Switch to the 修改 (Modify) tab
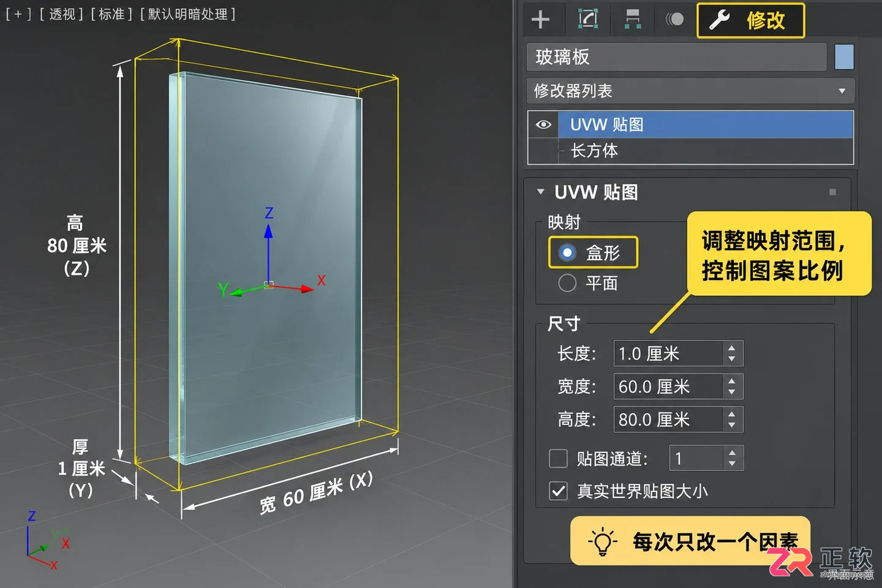Viewport: 882px width, 588px height. tap(750, 20)
